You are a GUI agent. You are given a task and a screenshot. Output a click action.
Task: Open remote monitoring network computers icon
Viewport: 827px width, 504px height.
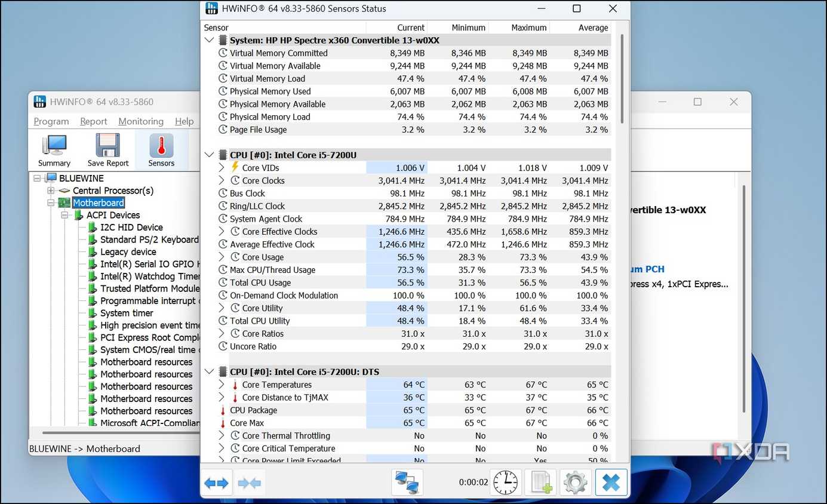coord(407,482)
